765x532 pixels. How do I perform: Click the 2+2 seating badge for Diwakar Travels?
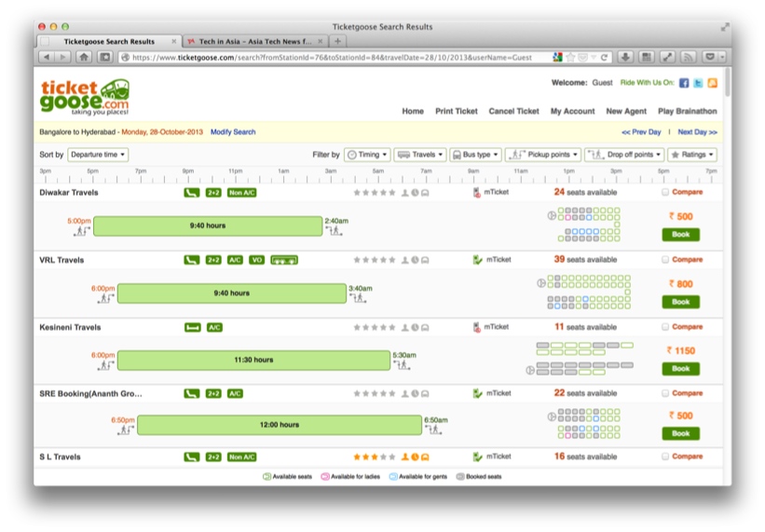click(213, 193)
